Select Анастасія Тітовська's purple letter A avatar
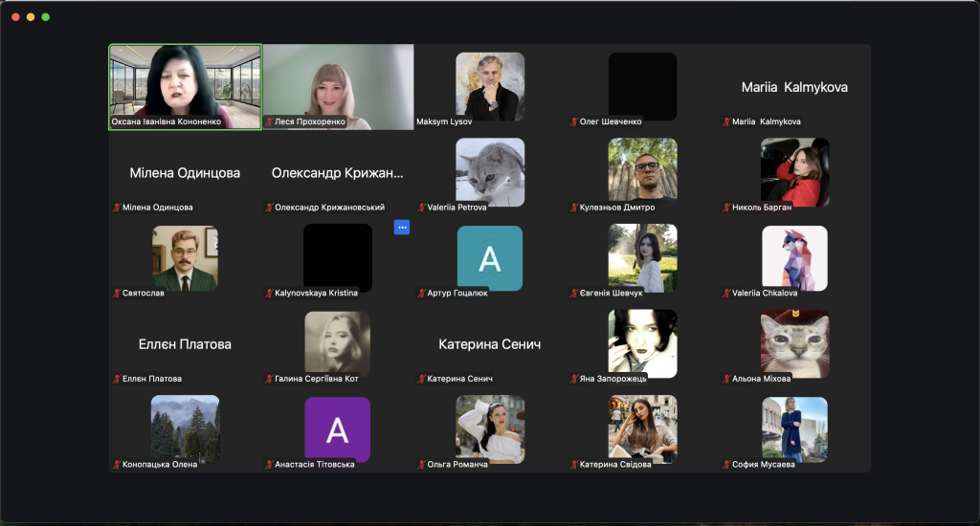The height and width of the screenshot is (526, 980). tap(337, 430)
